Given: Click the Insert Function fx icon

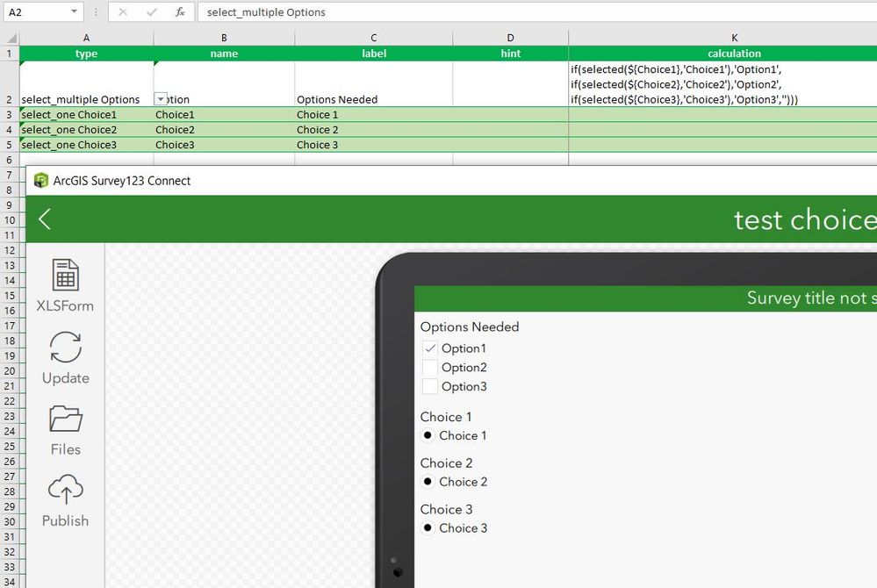Looking at the screenshot, I should 180,11.
